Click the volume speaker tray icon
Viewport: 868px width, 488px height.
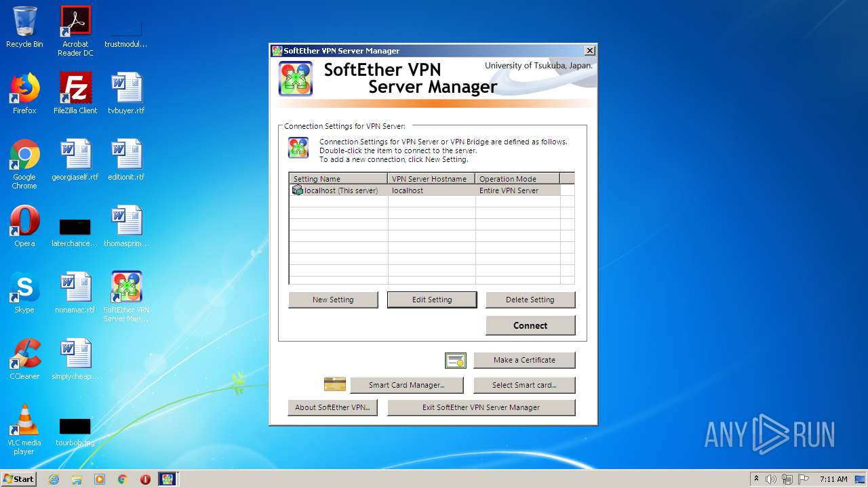click(x=771, y=479)
